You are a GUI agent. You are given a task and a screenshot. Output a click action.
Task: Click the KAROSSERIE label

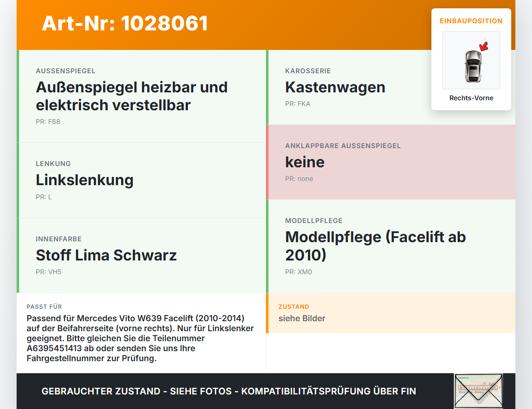(x=308, y=71)
